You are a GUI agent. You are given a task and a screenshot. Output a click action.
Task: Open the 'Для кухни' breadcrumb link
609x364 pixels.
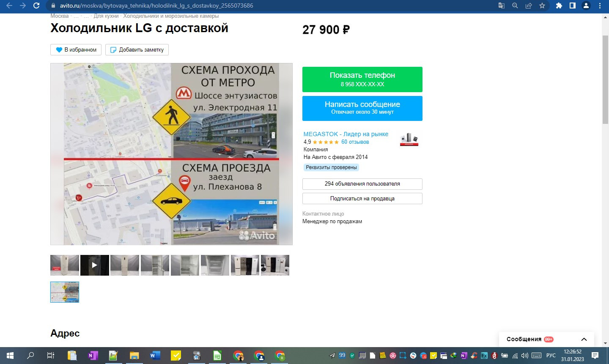106,16
